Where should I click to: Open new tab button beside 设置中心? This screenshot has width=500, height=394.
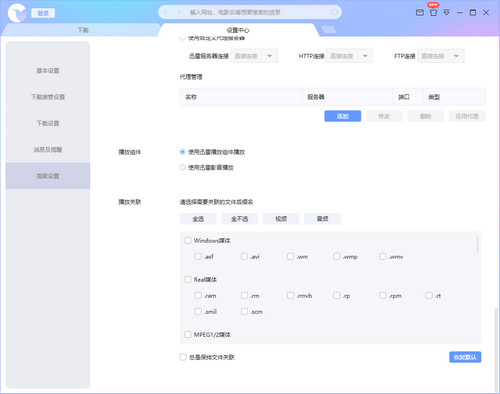pyautogui.click(x=329, y=30)
